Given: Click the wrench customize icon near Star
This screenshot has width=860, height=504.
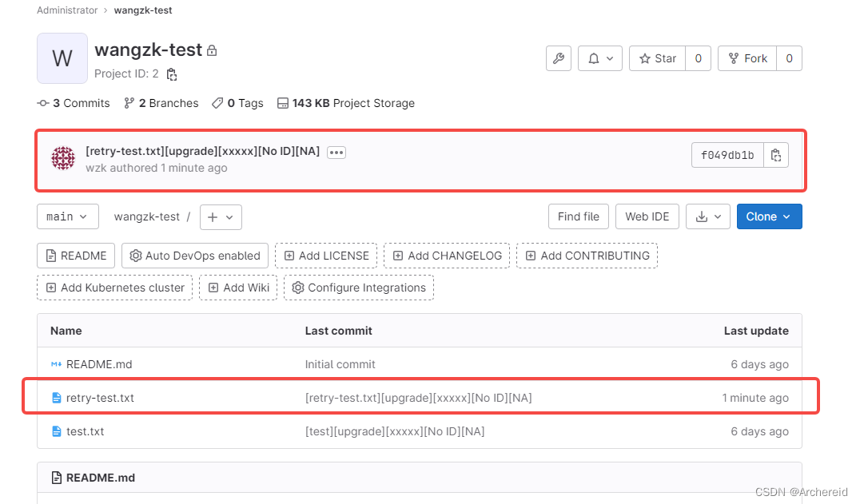Looking at the screenshot, I should [558, 58].
